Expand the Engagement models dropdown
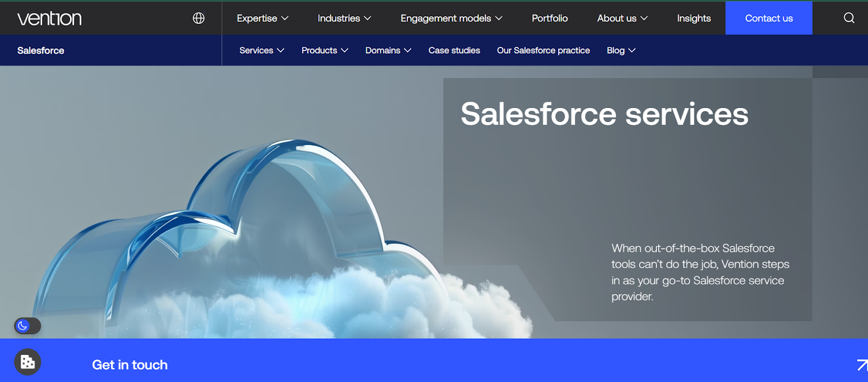This screenshot has width=868, height=382. (x=451, y=18)
